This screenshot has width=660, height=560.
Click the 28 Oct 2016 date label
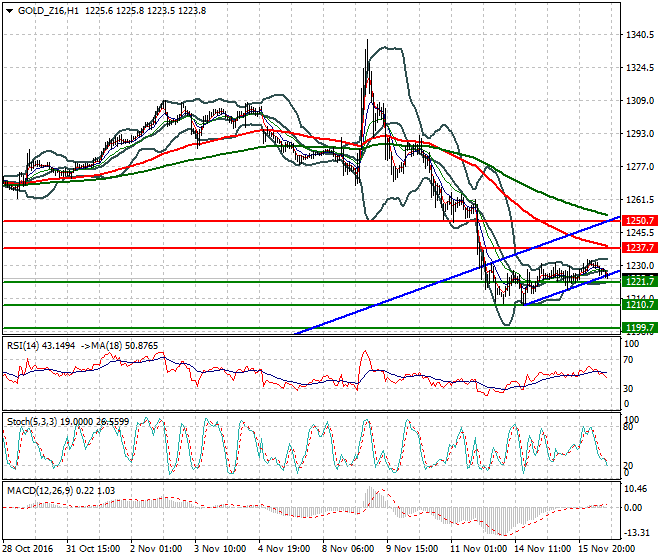tap(28, 549)
